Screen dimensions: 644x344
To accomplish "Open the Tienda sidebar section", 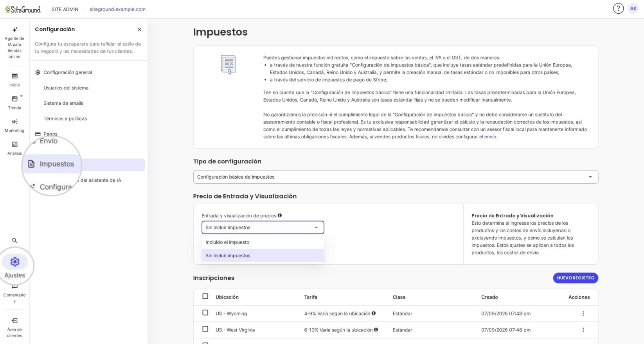I will [14, 103].
